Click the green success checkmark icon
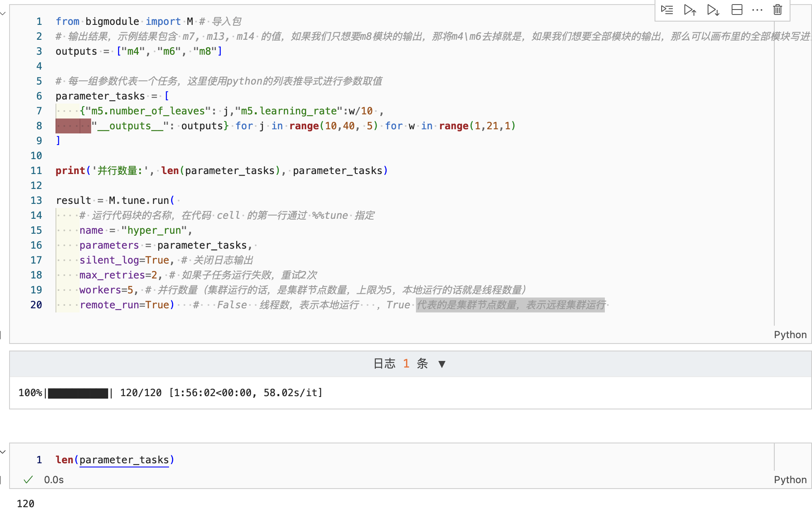The width and height of the screenshot is (812, 513). pyautogui.click(x=28, y=480)
